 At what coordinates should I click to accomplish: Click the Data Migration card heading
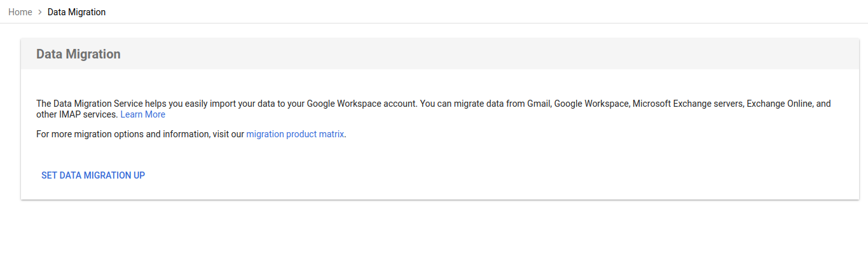click(x=78, y=54)
